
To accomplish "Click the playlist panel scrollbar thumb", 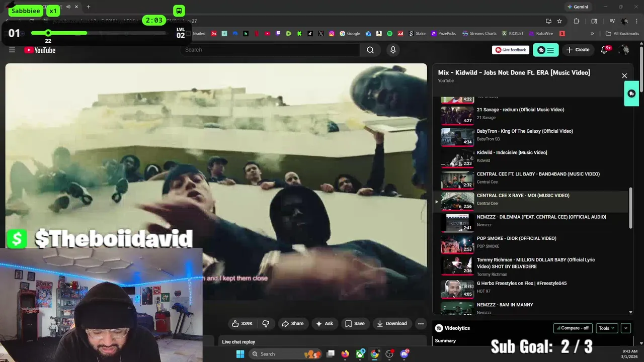I will pos(631,208).
